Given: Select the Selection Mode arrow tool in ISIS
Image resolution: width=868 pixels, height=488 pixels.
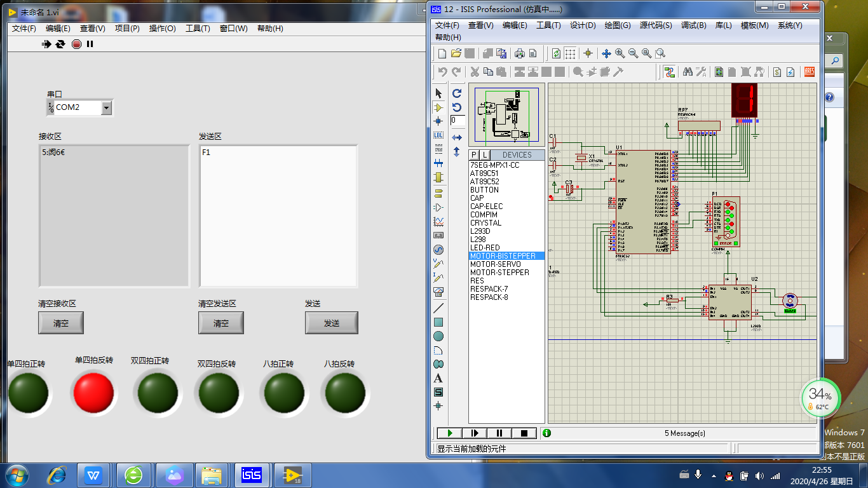Looking at the screenshot, I should tap(438, 93).
